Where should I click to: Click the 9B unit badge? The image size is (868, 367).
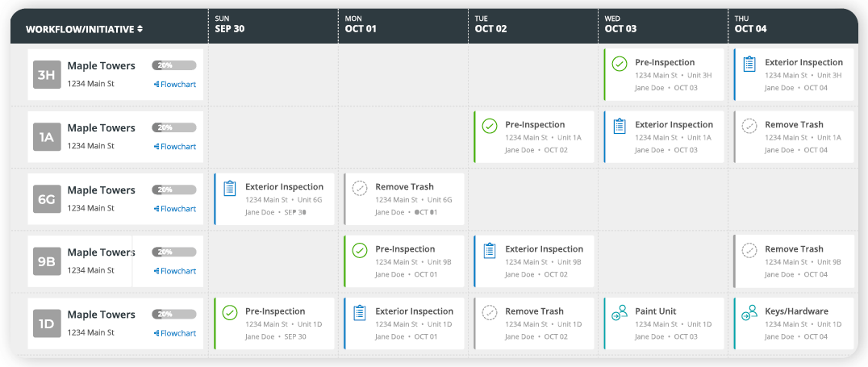[x=45, y=261]
